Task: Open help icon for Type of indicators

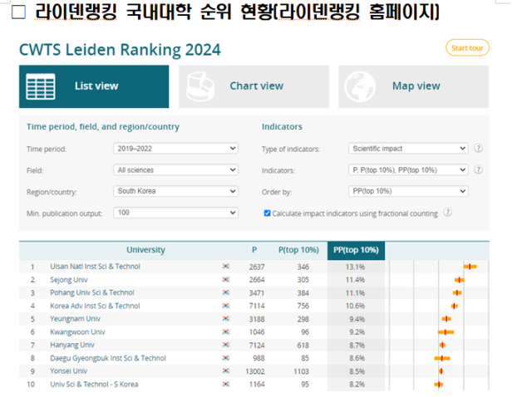Action: click(478, 148)
